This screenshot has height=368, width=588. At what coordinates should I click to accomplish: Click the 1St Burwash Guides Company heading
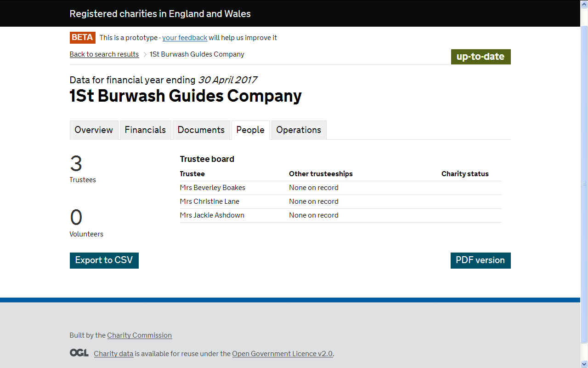[186, 96]
